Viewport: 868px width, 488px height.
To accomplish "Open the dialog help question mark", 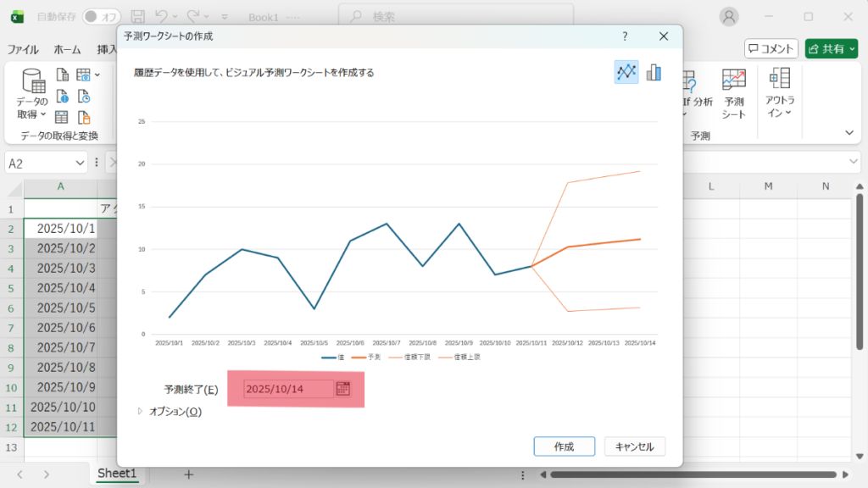I will (625, 36).
